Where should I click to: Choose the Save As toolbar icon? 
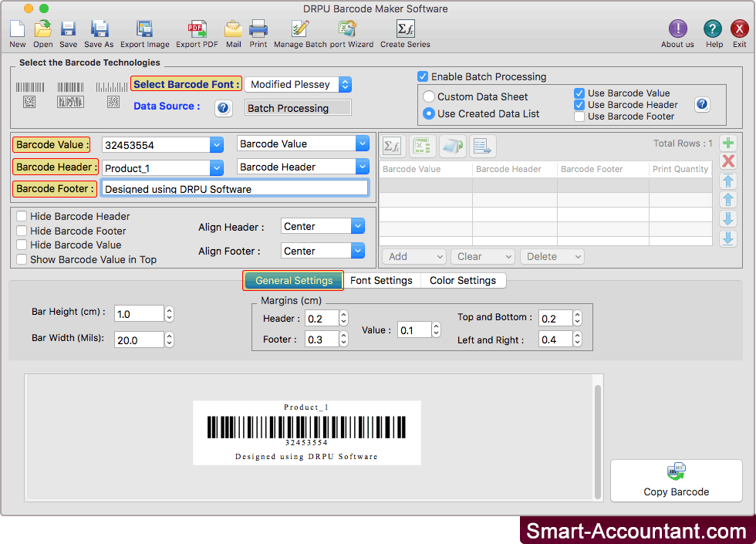tap(100, 29)
